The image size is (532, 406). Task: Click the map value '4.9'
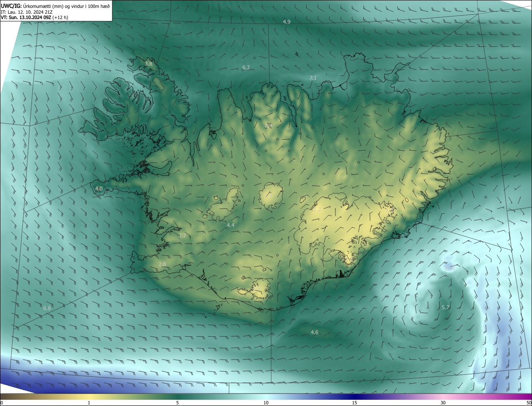[x=287, y=22]
